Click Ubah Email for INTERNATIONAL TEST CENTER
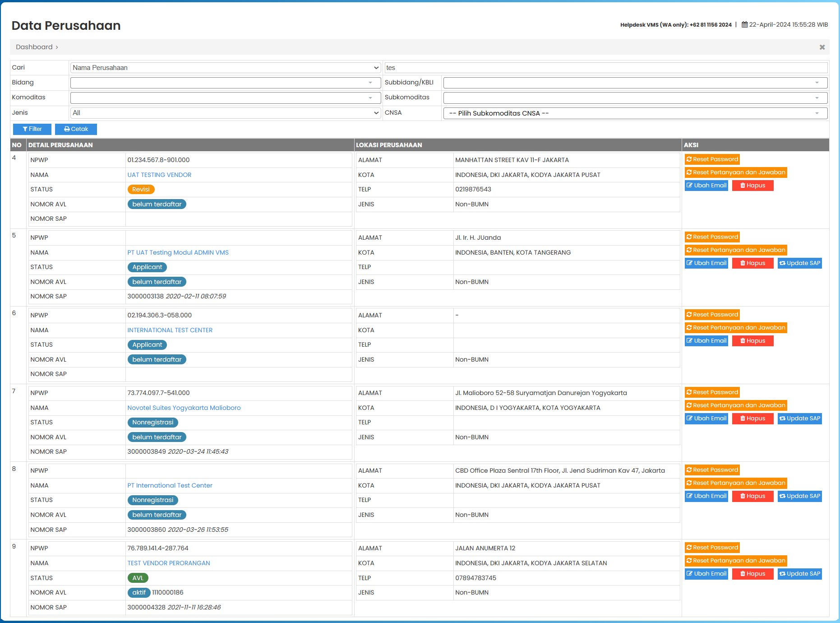The height and width of the screenshot is (623, 840). (x=706, y=341)
